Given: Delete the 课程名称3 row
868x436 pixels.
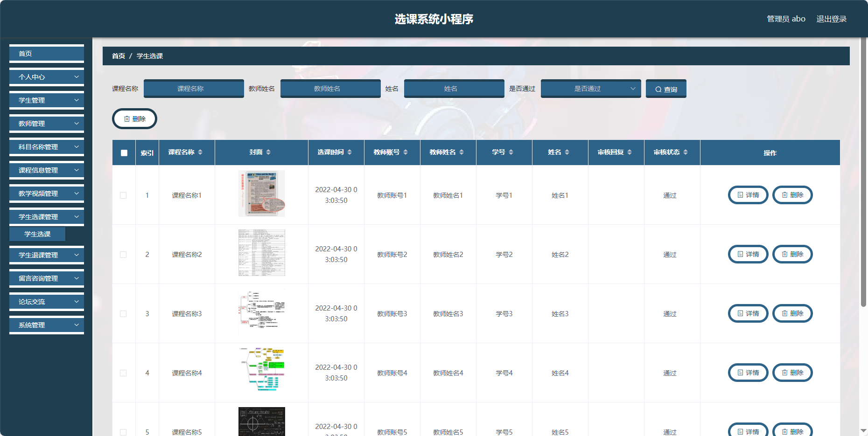Looking at the screenshot, I should click(792, 313).
